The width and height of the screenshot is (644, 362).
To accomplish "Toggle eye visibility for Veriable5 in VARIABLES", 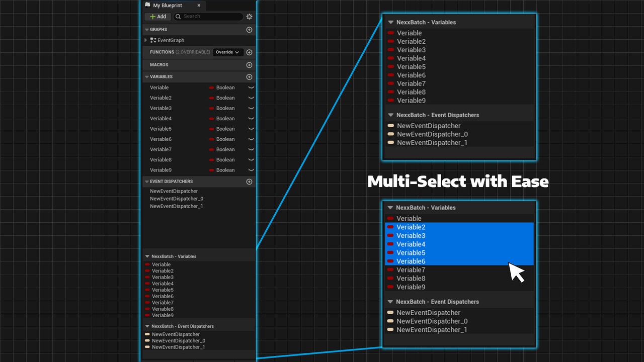I will (251, 129).
